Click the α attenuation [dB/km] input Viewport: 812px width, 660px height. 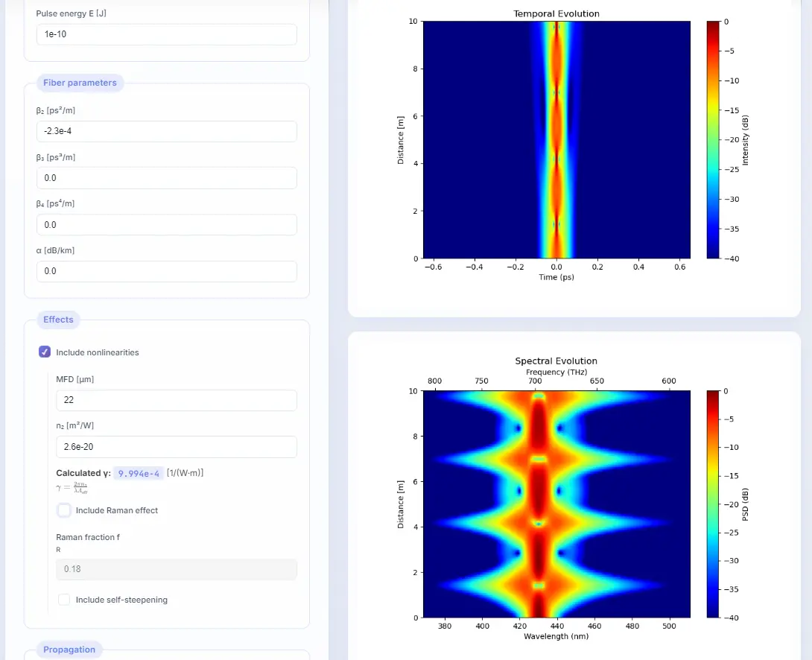coord(166,271)
